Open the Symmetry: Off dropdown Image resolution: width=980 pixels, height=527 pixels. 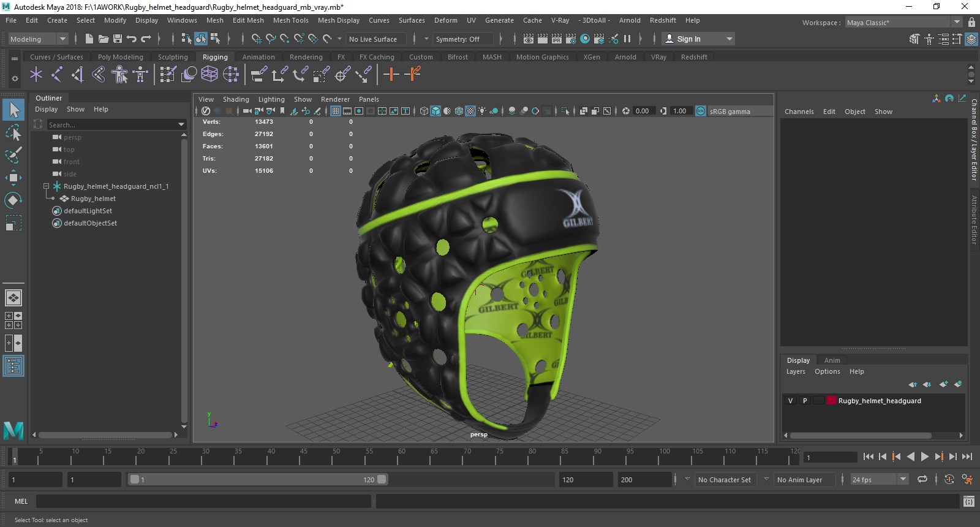463,39
